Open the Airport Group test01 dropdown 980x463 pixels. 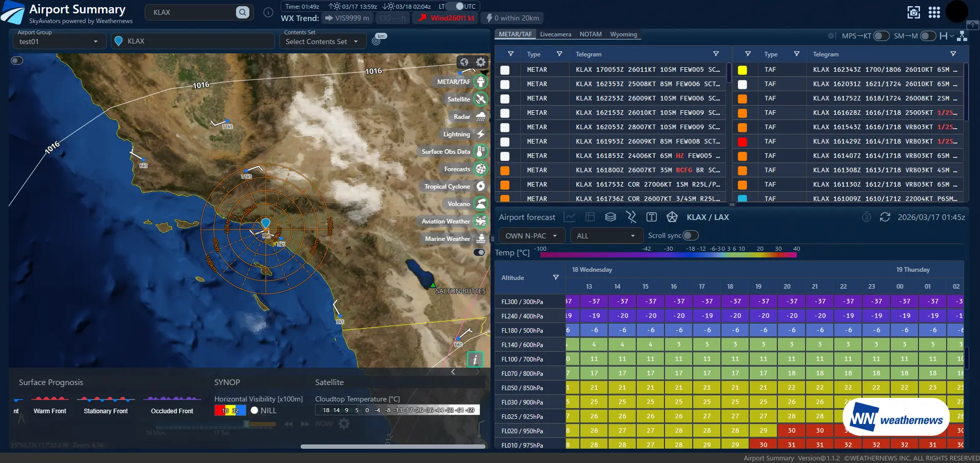pos(59,42)
